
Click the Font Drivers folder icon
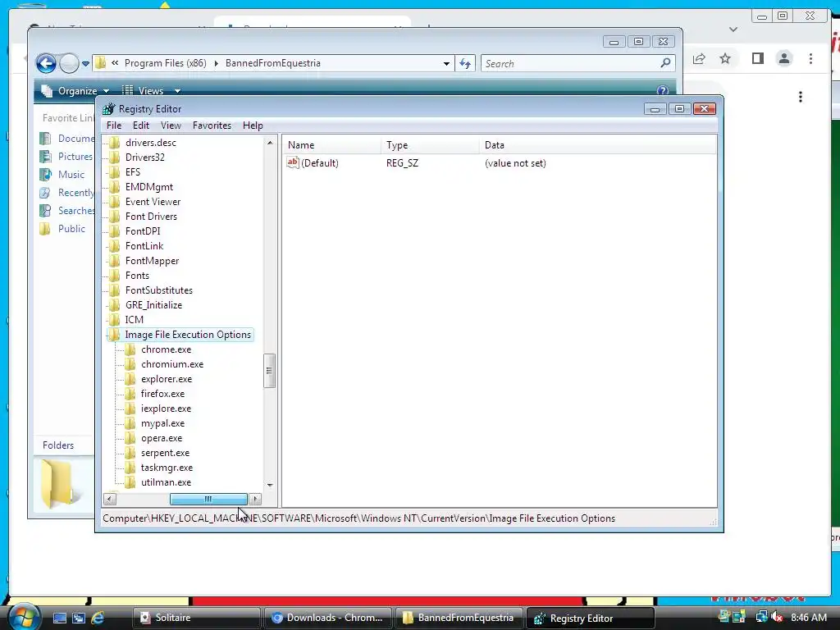(x=114, y=217)
